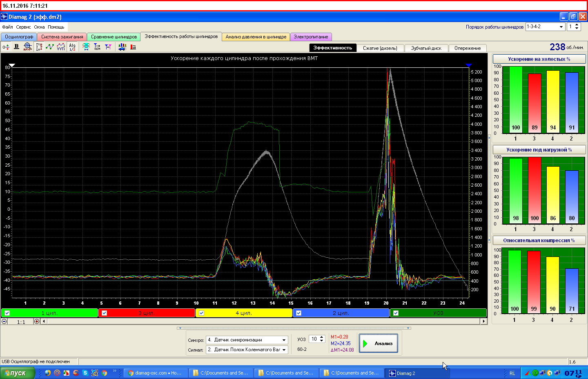
Task: Switch to the Электропитание tab
Action: (311, 37)
